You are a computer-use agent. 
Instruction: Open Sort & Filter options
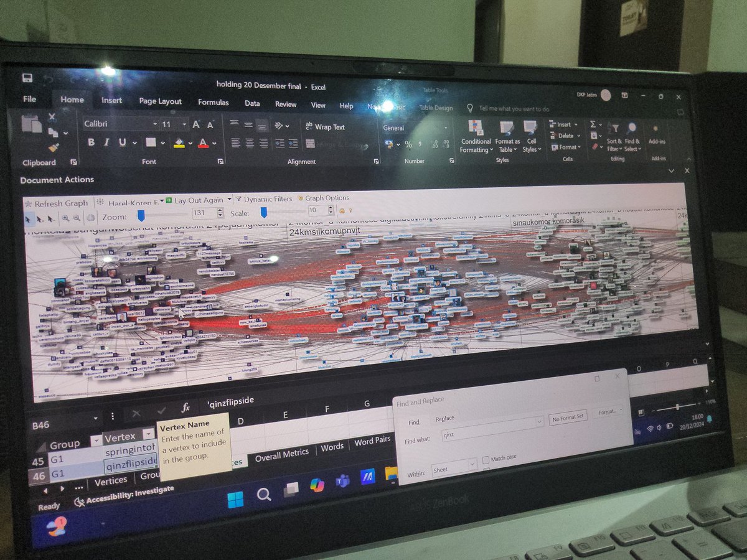coord(614,137)
